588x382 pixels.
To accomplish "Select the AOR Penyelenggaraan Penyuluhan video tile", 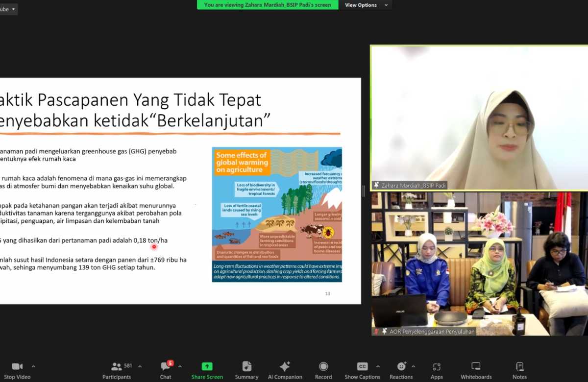I will point(479,263).
